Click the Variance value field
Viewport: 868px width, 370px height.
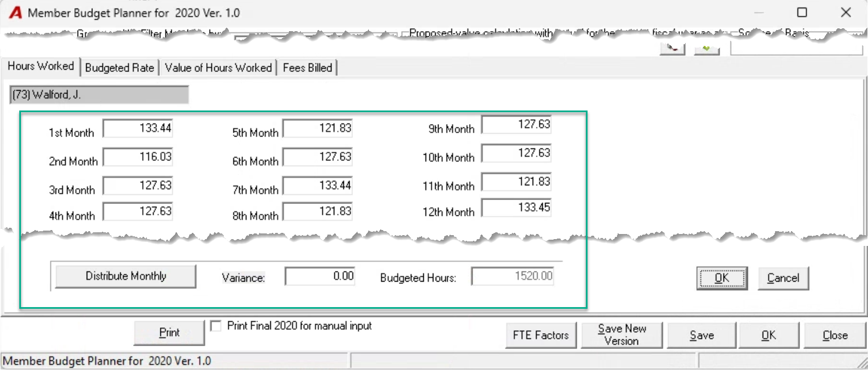[x=320, y=277]
